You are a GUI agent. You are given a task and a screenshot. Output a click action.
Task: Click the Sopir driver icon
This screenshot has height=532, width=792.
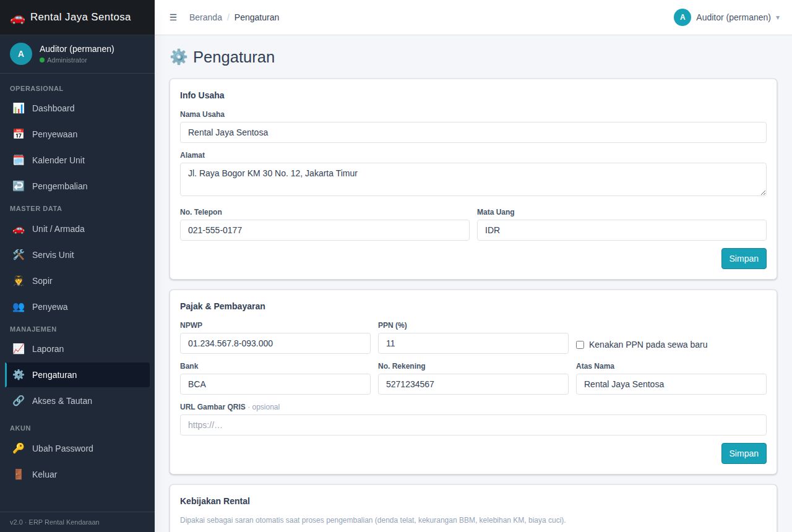pos(19,281)
